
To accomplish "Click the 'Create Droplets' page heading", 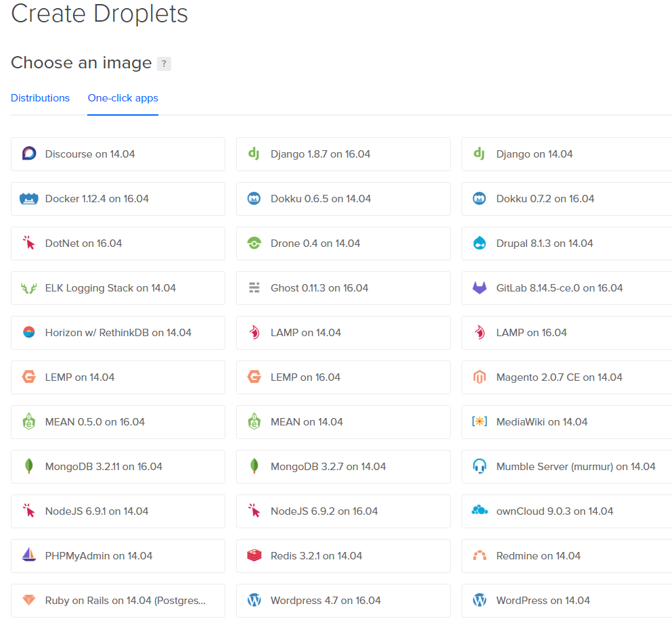I will point(99,14).
